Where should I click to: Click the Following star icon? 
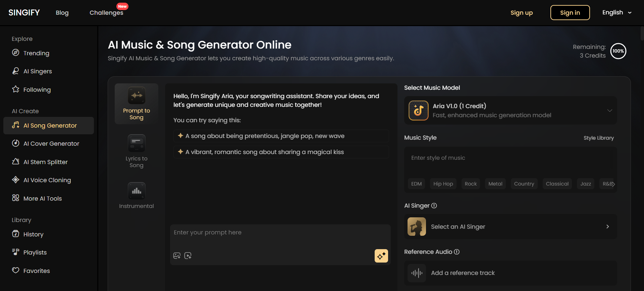coord(16,89)
